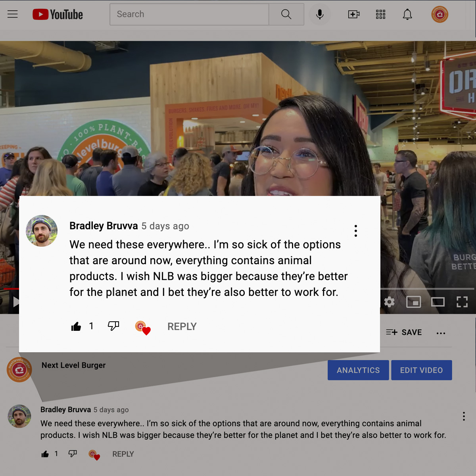Open more actions beside SAVE

tap(441, 333)
